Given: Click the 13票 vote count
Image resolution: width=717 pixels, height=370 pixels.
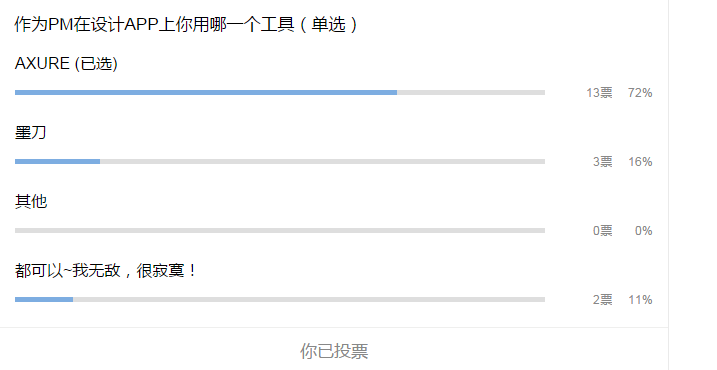Looking at the screenshot, I should tap(599, 93).
